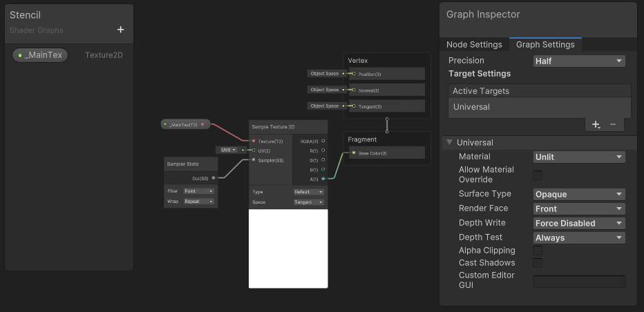Click the G(1) output port

tap(323, 159)
